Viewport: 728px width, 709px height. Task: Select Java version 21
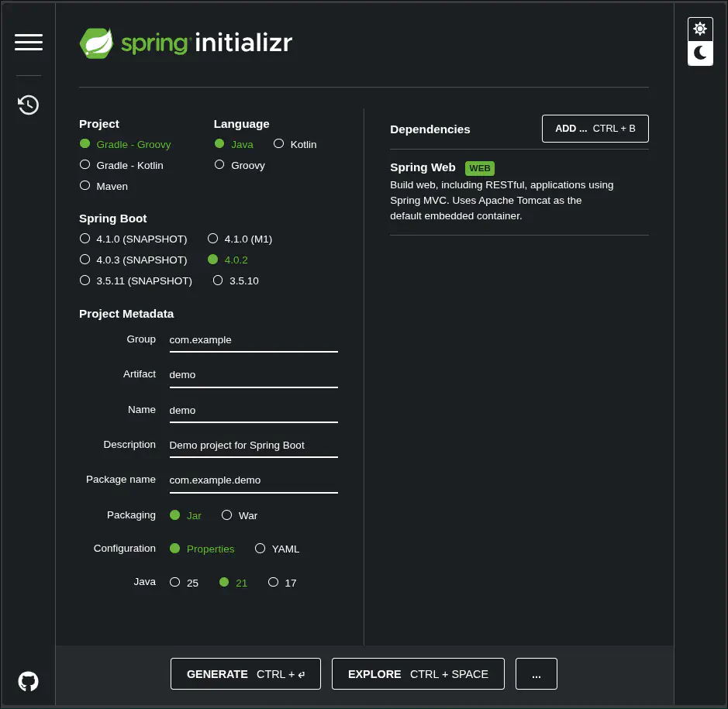[x=233, y=583]
